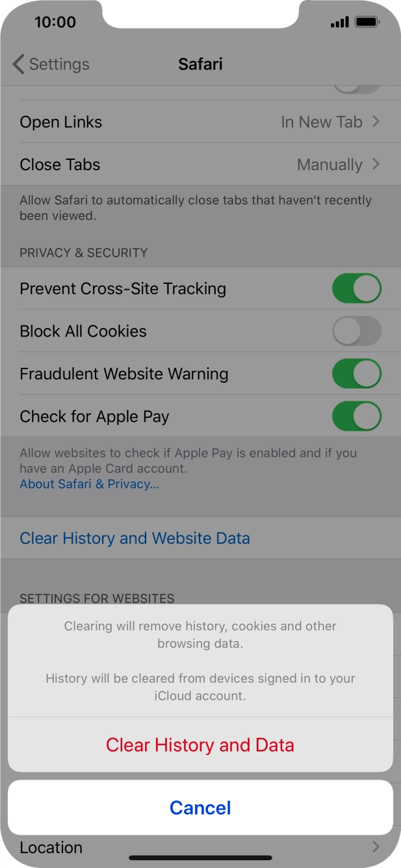Tap the home indicator bar at bottom
This screenshot has width=401, height=868.
[x=200, y=858]
